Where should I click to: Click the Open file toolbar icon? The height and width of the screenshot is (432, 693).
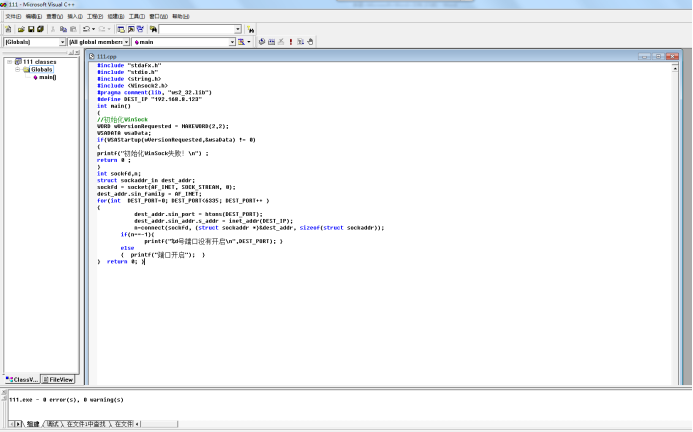[x=19, y=29]
